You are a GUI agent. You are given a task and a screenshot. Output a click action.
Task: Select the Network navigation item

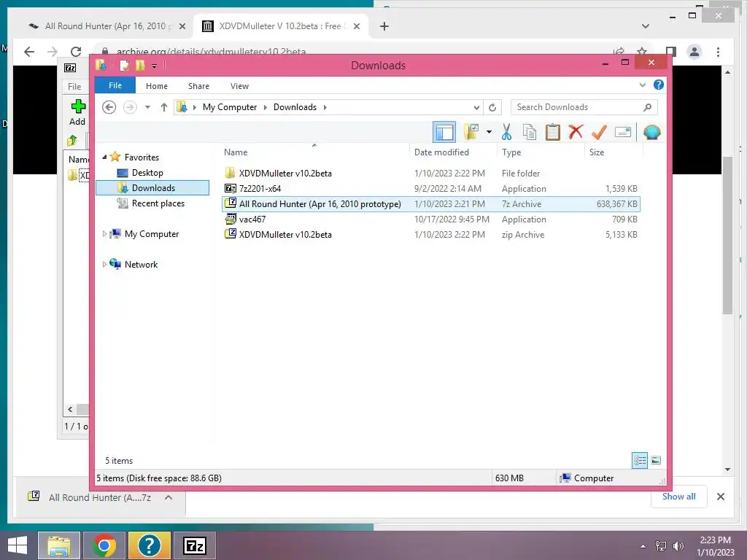(141, 264)
